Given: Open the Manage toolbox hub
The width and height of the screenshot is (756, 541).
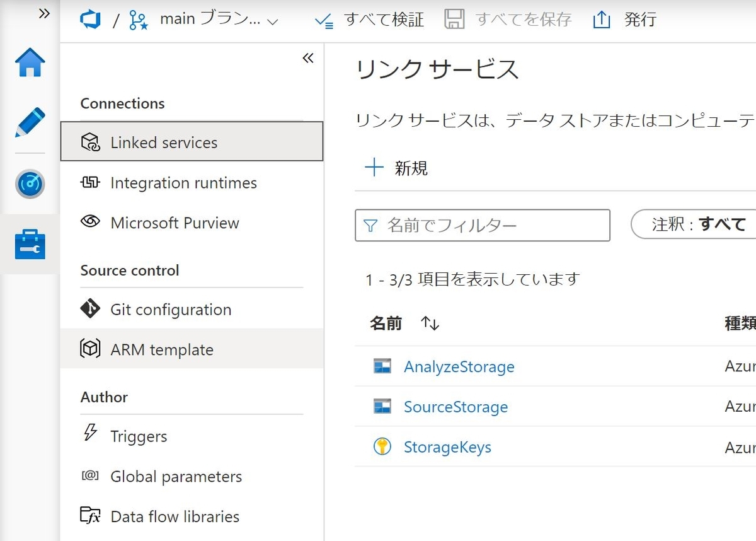Looking at the screenshot, I should coord(30,245).
